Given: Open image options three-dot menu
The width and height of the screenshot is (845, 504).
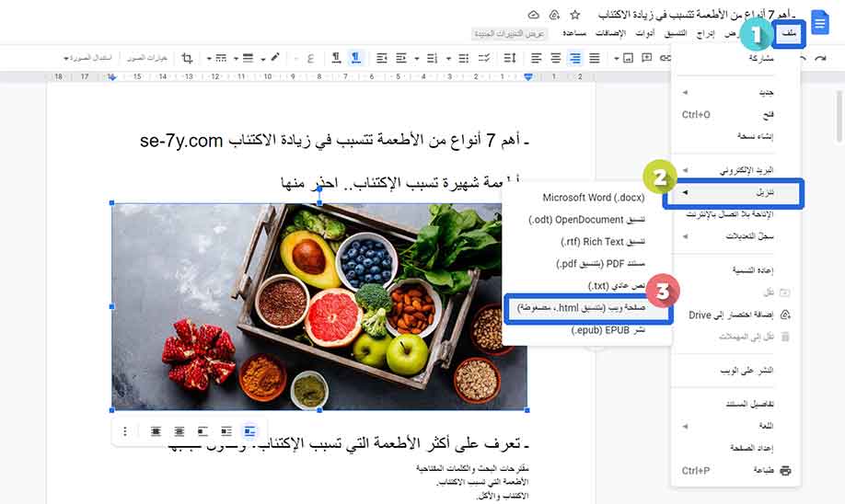Looking at the screenshot, I should pyautogui.click(x=125, y=430).
